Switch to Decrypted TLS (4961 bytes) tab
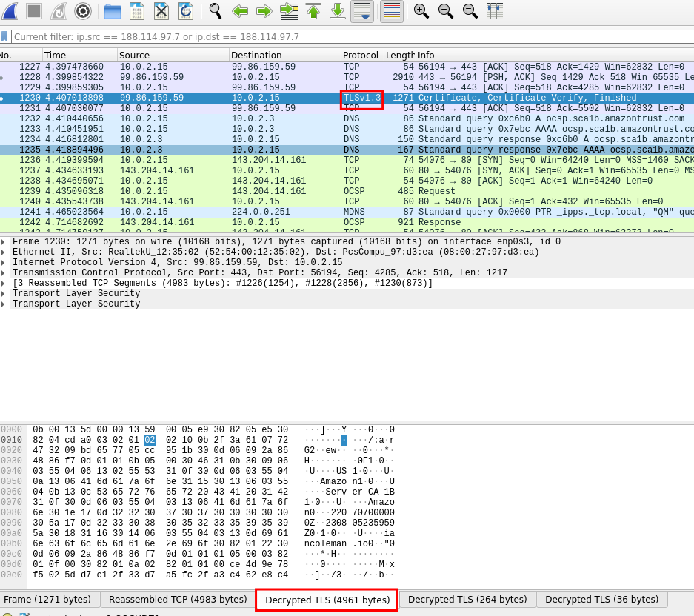The height and width of the screenshot is (616, 694). pyautogui.click(x=327, y=600)
